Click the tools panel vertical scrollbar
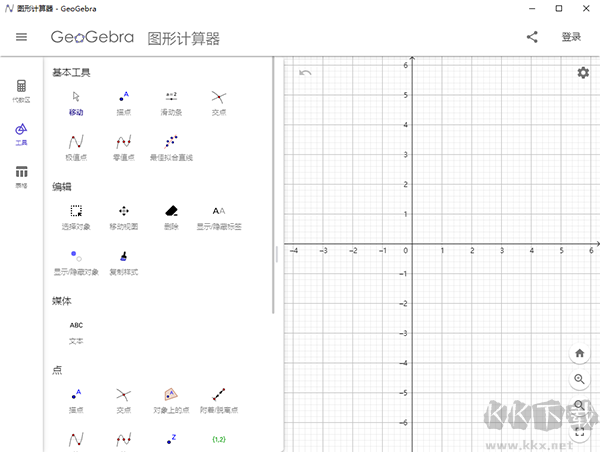Image resolution: width=600 pixels, height=452 pixels. (273, 186)
